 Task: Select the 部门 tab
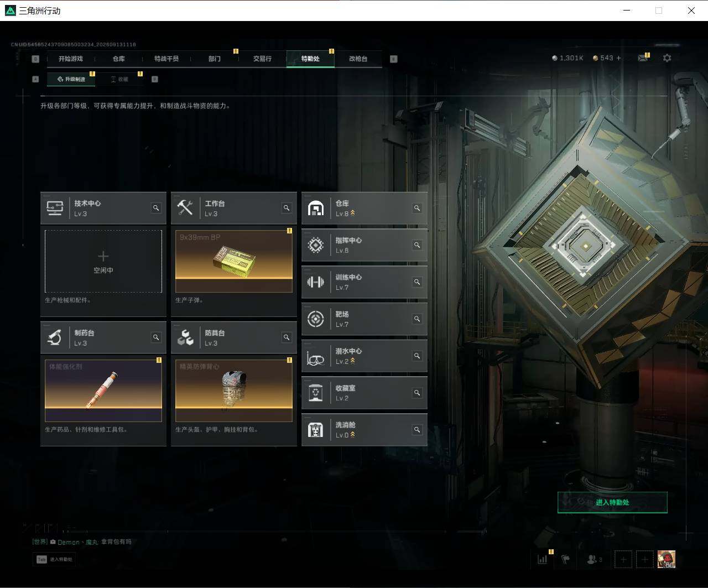coord(215,59)
